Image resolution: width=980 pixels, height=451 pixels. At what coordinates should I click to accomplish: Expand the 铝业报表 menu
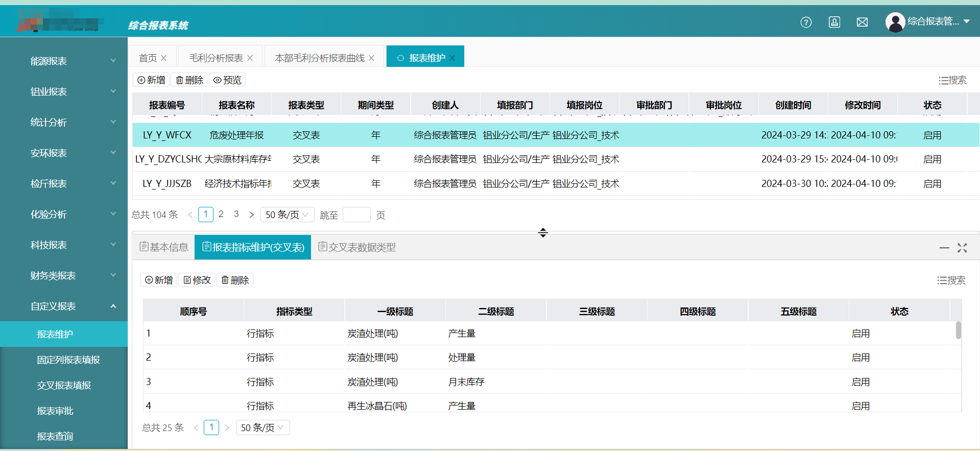tap(64, 92)
